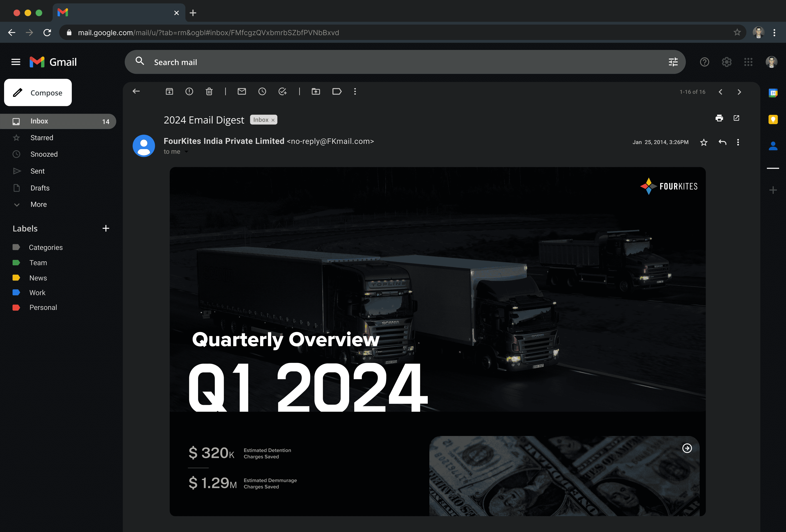Create a new label with plus
This screenshot has width=786, height=532.
(x=106, y=229)
